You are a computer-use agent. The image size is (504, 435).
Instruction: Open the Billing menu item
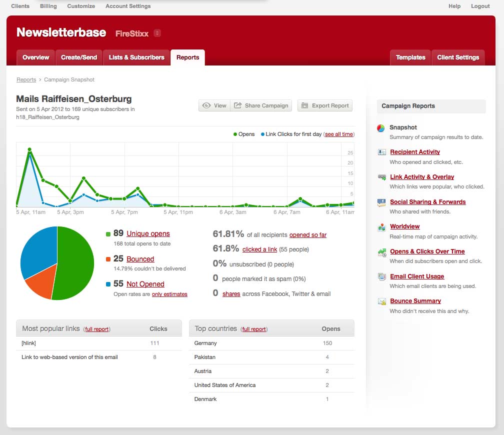[x=48, y=6]
